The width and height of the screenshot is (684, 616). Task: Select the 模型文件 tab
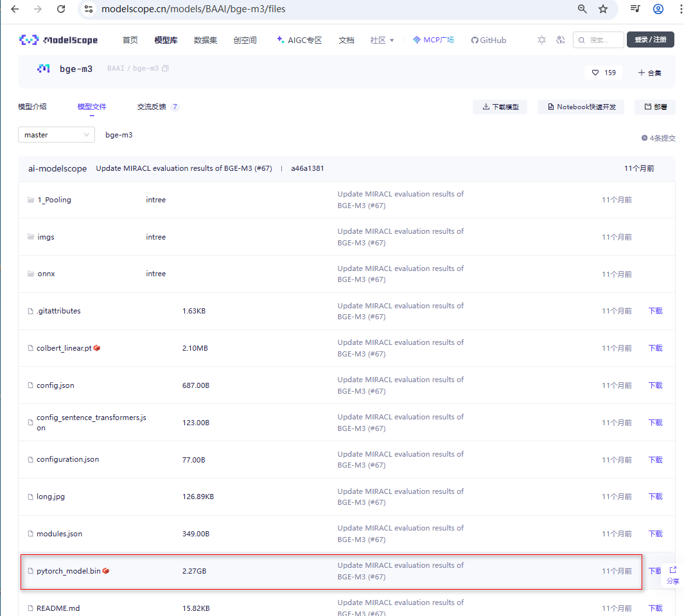tap(92, 107)
